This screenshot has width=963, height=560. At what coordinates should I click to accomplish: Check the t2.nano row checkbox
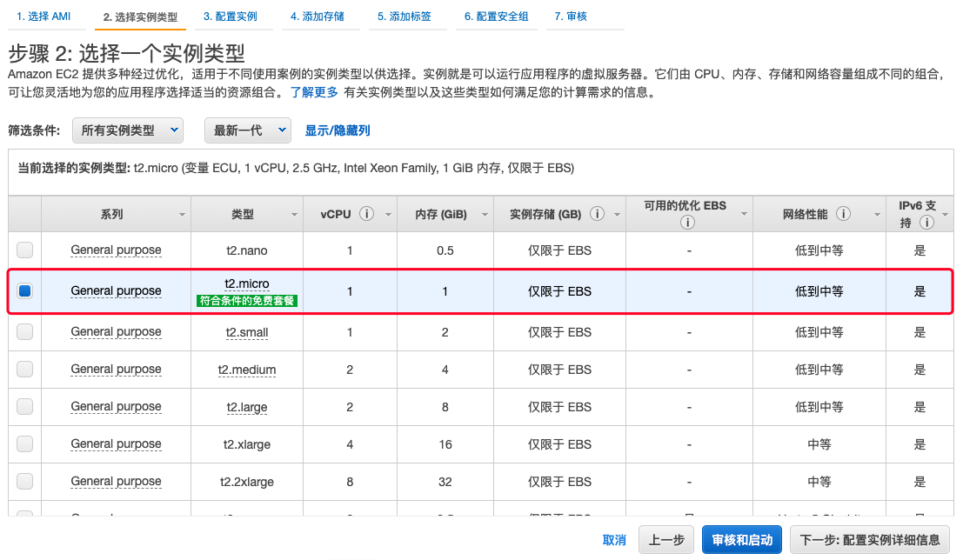click(x=24, y=250)
